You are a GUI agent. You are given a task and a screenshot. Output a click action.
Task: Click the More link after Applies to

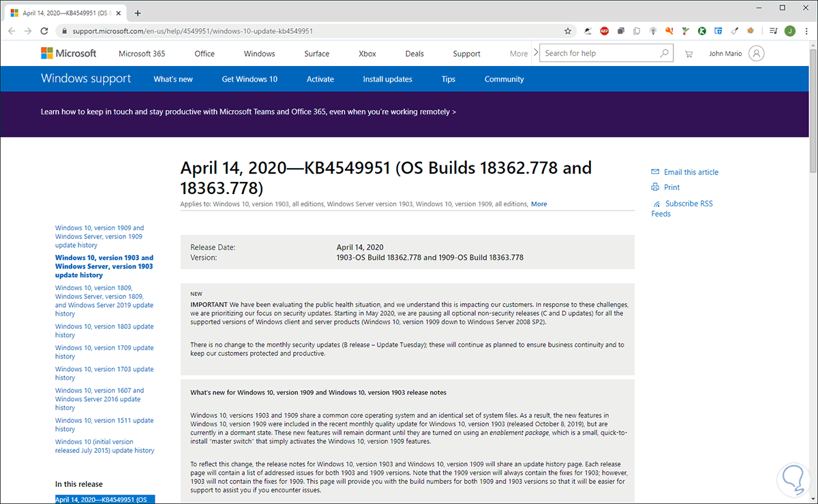coord(539,204)
